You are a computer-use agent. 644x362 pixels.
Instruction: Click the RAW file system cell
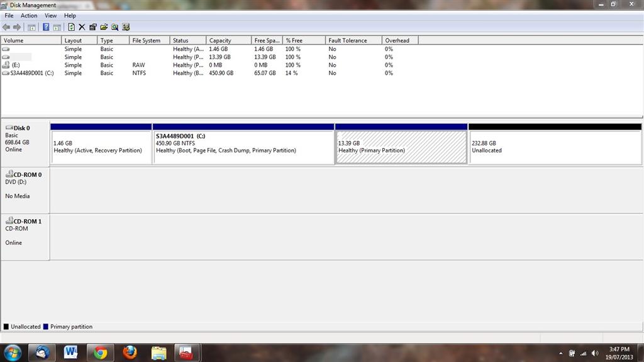click(x=138, y=65)
